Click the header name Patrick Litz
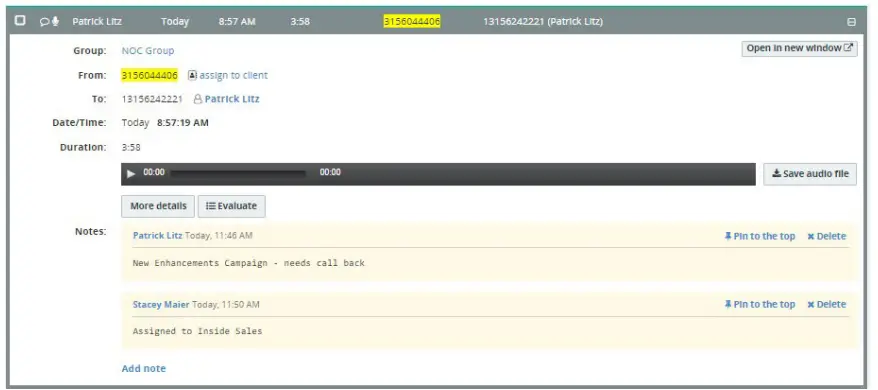This screenshot has height=390, width=878. [97, 22]
